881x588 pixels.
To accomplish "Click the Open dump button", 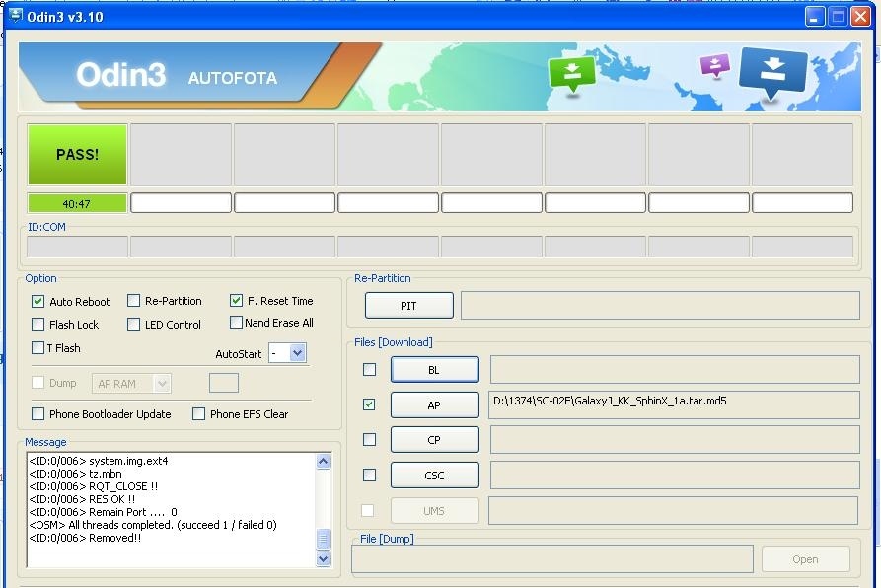I will point(805,559).
